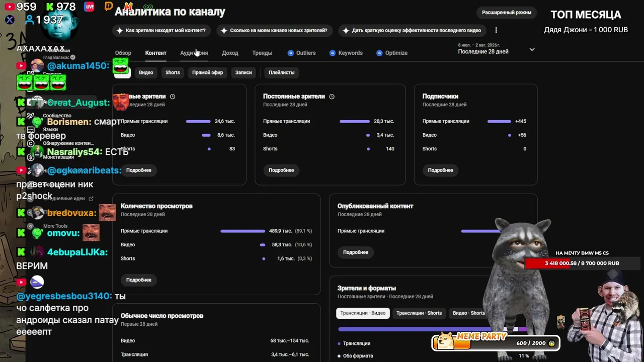This screenshot has width=644, height=362.
Task: Click Подробнее under 'Опубликованный контент'
Action: [x=356, y=252]
